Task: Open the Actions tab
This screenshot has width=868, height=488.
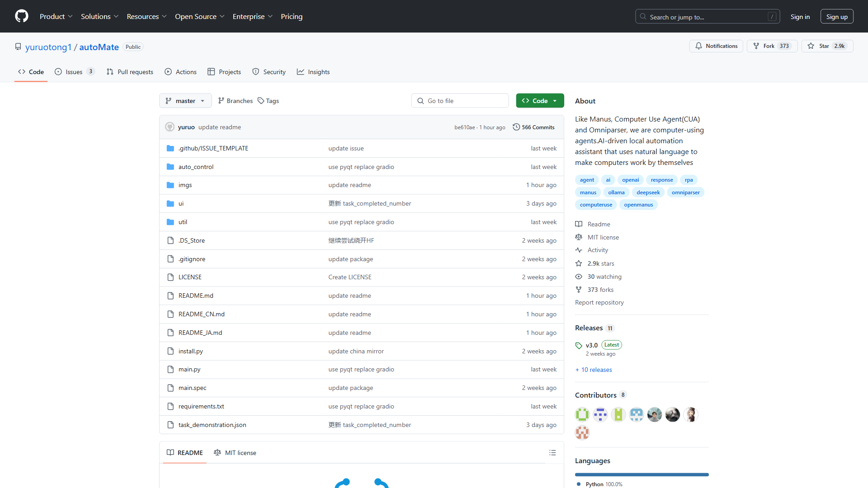Action: tap(181, 72)
